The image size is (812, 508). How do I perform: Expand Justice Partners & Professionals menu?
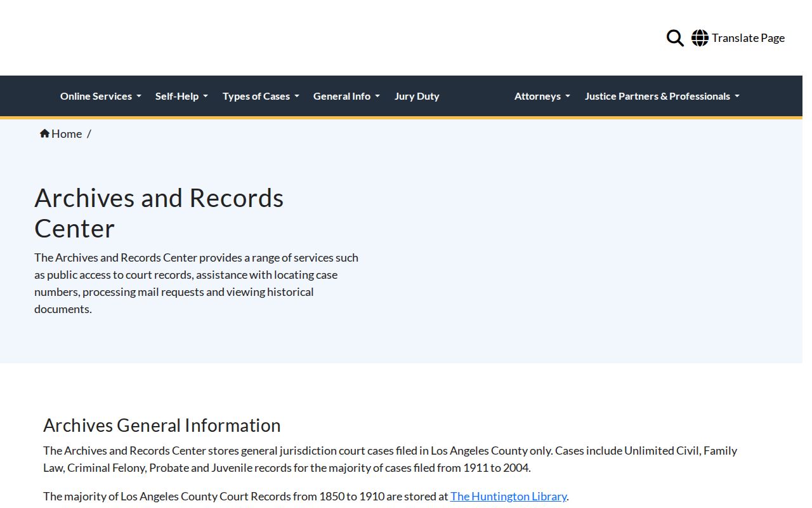(x=662, y=97)
